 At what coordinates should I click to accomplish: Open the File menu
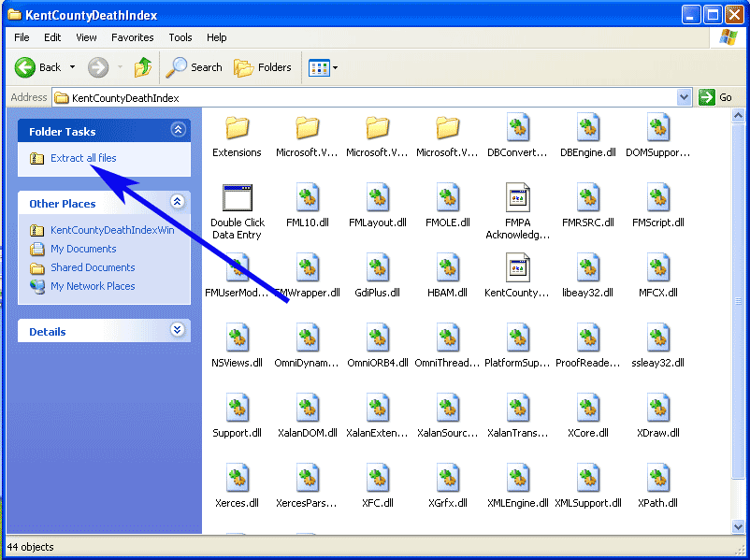click(x=22, y=37)
